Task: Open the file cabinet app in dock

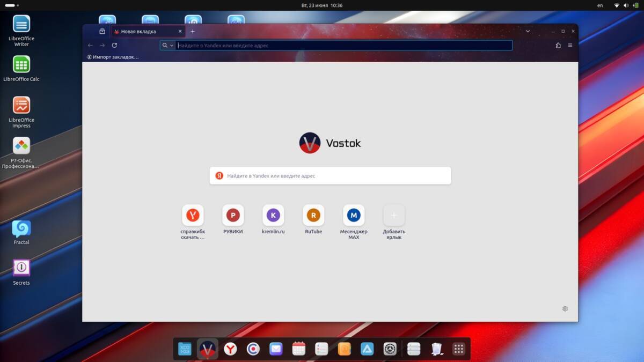Action: (x=413, y=349)
